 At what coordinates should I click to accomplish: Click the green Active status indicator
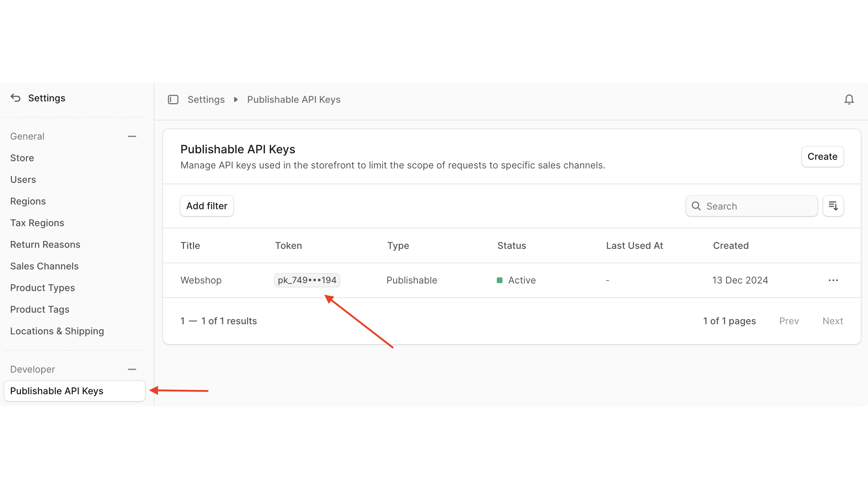[x=500, y=280]
